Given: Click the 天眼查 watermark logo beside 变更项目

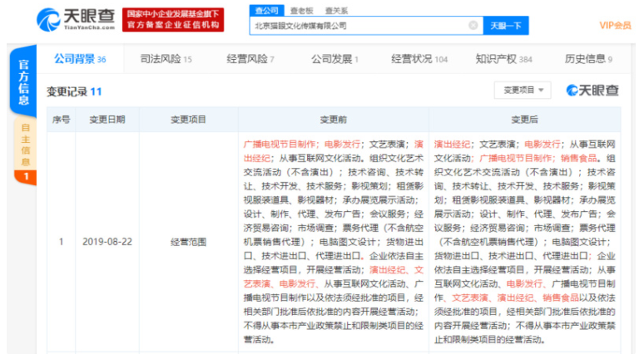Looking at the screenshot, I should 592,90.
